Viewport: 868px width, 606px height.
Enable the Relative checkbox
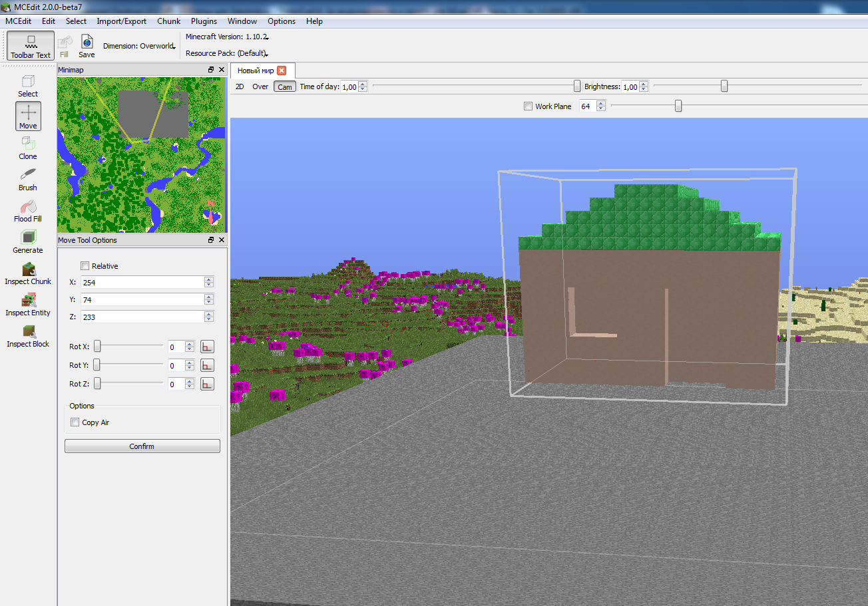tap(85, 265)
